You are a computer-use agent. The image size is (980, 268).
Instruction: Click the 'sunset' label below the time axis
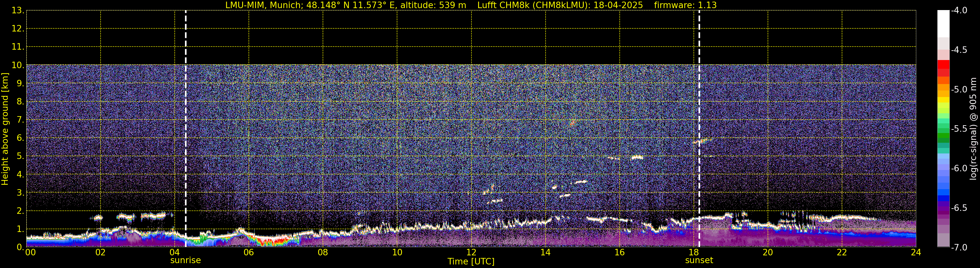(699, 261)
